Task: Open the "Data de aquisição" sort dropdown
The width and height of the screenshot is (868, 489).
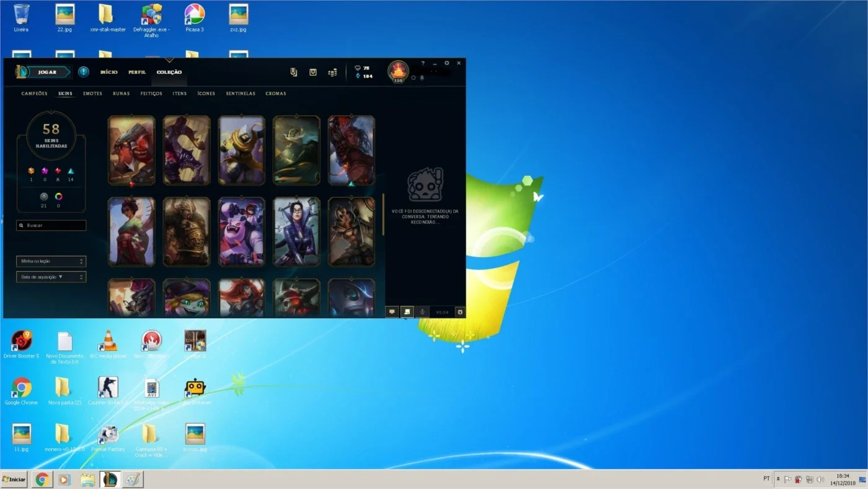Action: (x=51, y=277)
